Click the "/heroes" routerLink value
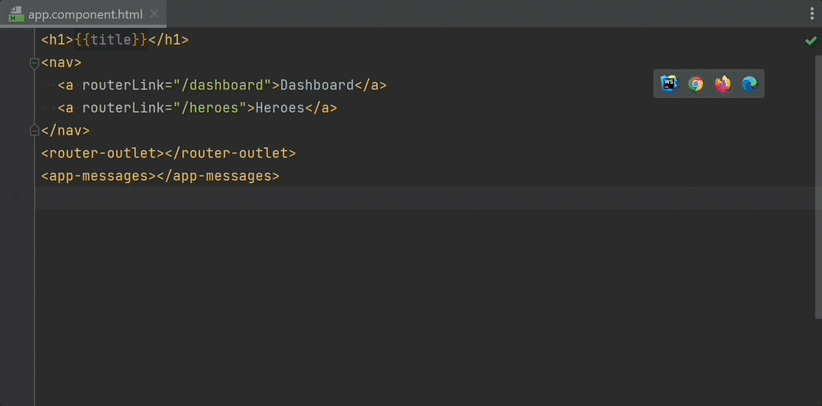The image size is (822, 406). click(x=210, y=108)
